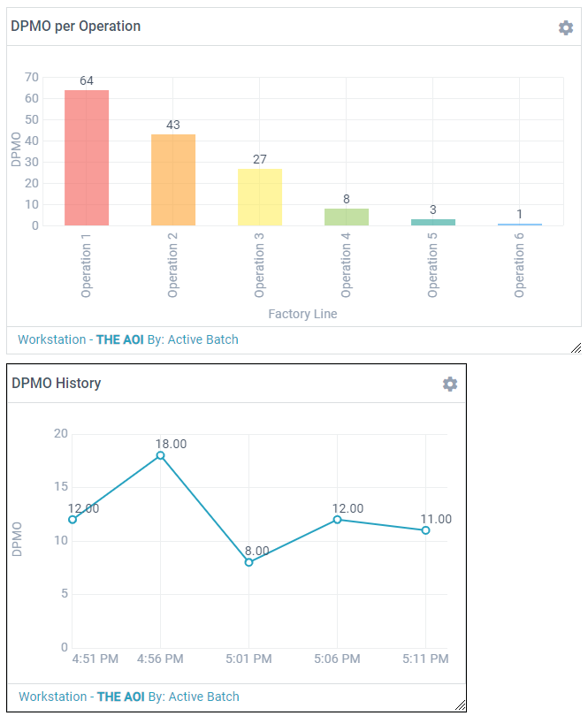
Task: Select the teal Operation 5 bar
Action: tap(431, 221)
